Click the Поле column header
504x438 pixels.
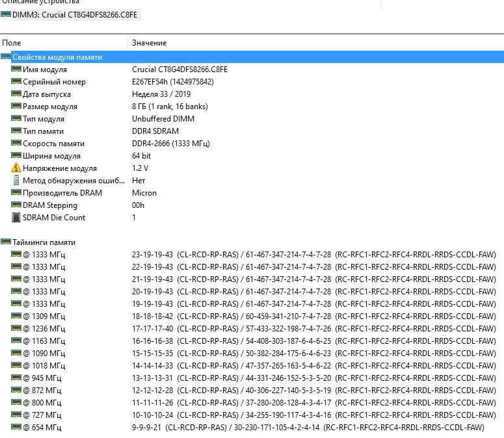click(12, 43)
